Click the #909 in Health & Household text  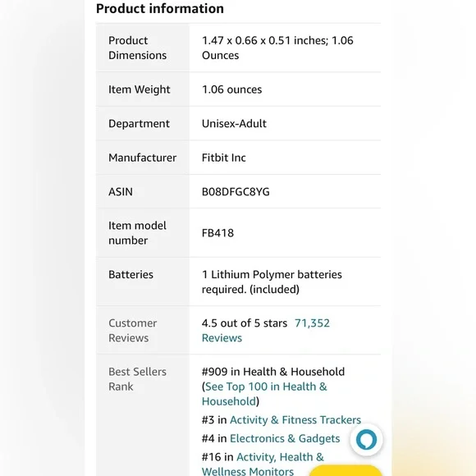pyautogui.click(x=273, y=372)
